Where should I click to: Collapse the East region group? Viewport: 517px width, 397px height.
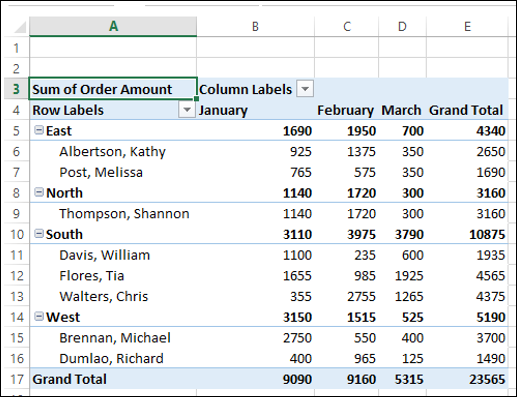39,130
